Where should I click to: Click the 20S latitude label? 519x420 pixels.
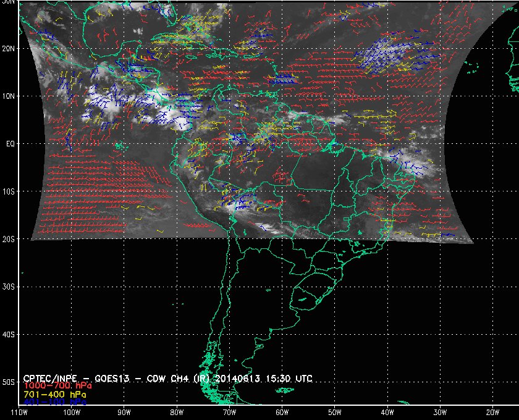point(9,239)
